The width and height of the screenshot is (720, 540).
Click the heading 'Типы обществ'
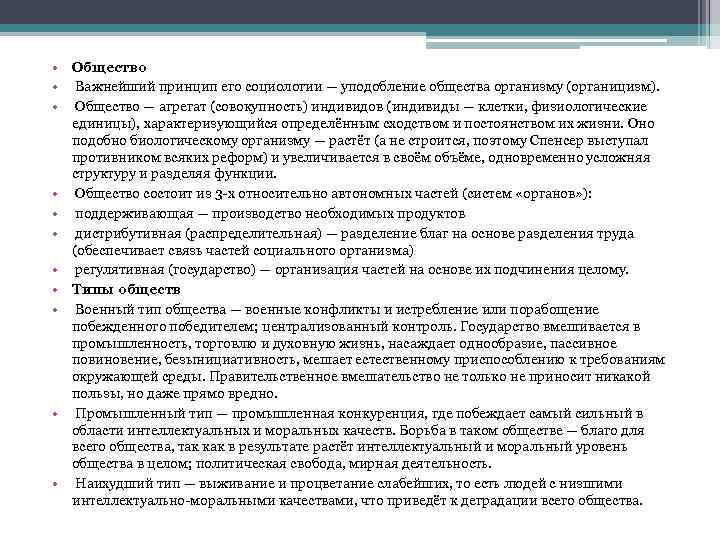(126, 290)
